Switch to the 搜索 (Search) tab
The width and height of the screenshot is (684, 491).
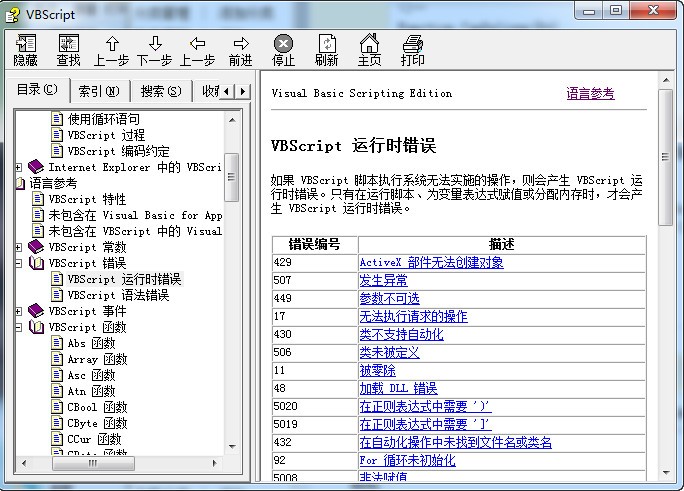(x=161, y=91)
